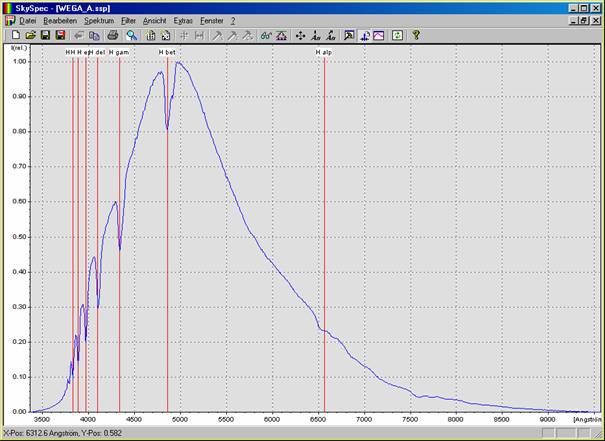Viewport: 605px width, 441px height.
Task: Open the Datei menu
Action: point(28,20)
